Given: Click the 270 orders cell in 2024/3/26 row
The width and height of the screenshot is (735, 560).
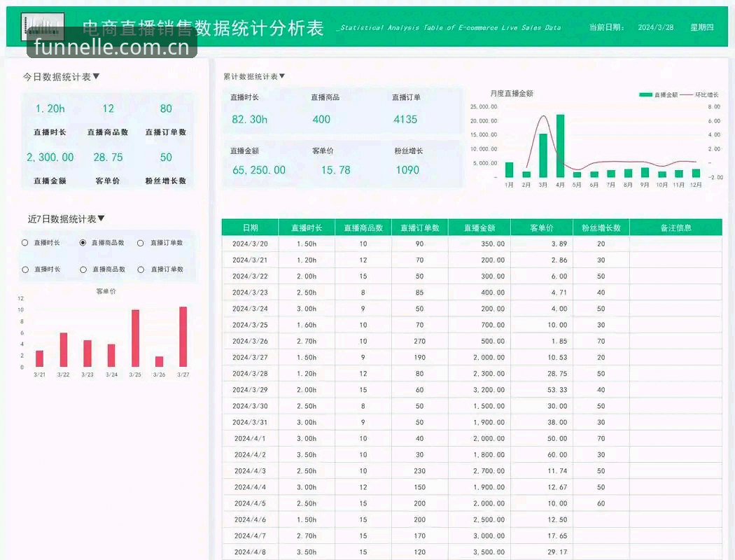Looking at the screenshot, I should 420,341.
